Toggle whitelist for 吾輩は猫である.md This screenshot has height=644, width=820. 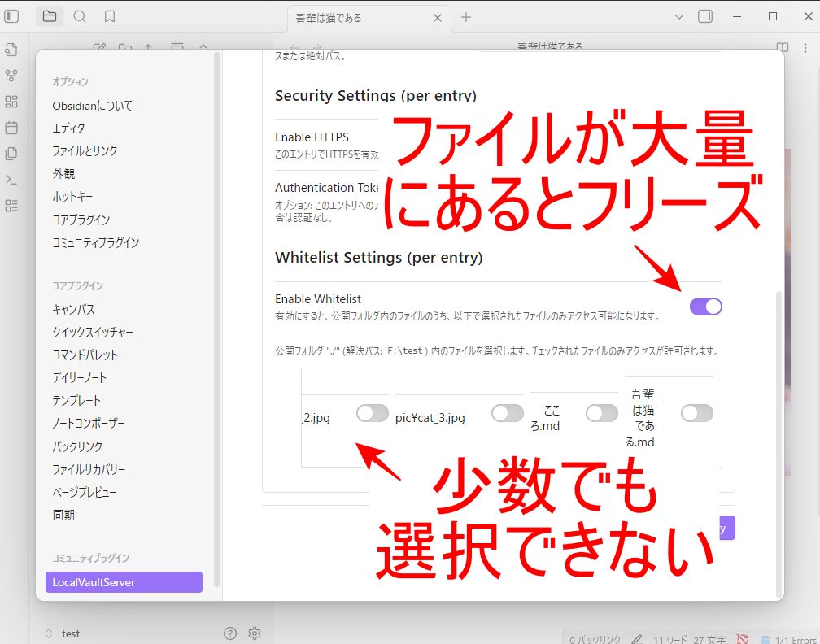[x=697, y=413]
